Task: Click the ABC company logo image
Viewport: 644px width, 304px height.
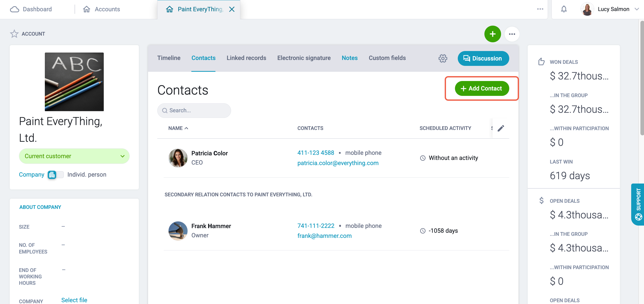Action: tap(74, 82)
